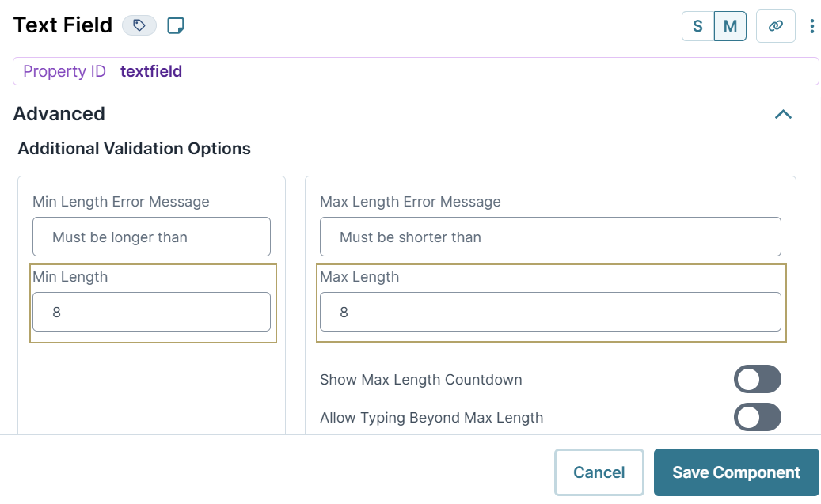
Task: Click the Max Length Error Message field
Action: (550, 237)
